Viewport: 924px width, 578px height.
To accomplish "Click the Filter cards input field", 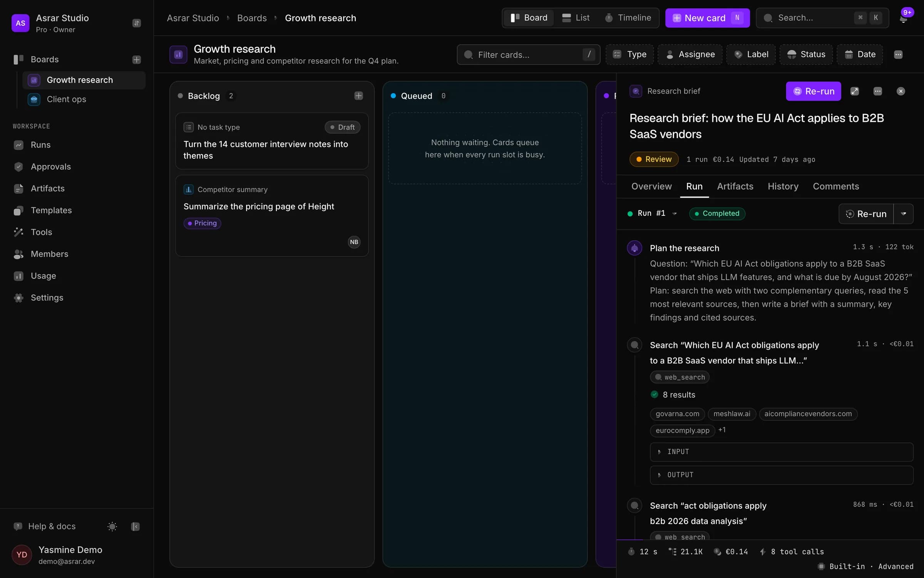I will (528, 55).
